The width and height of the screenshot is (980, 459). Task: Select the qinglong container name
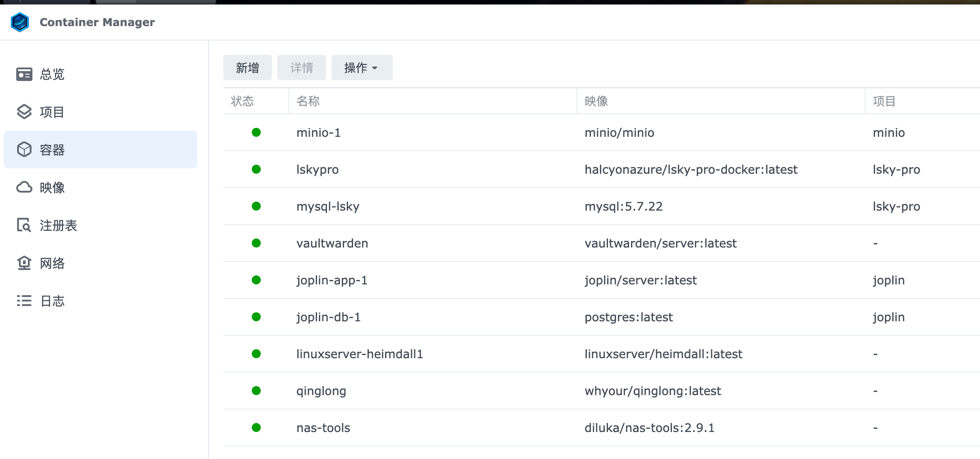click(322, 391)
